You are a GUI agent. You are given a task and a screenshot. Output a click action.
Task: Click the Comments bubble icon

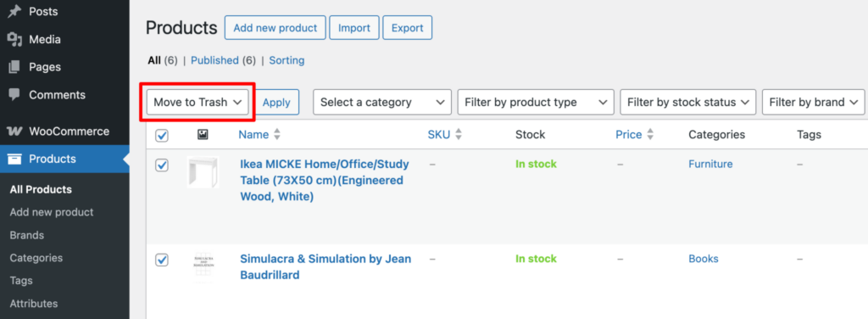pyautogui.click(x=14, y=95)
